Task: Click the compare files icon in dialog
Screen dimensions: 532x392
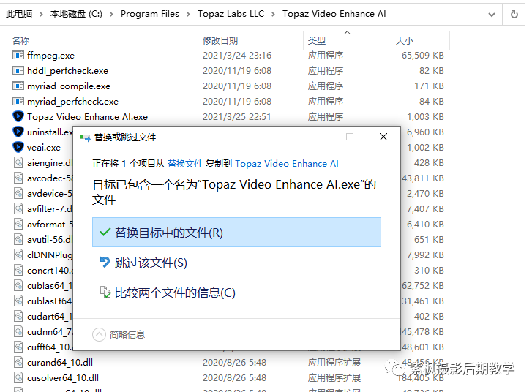Action: click(x=105, y=292)
